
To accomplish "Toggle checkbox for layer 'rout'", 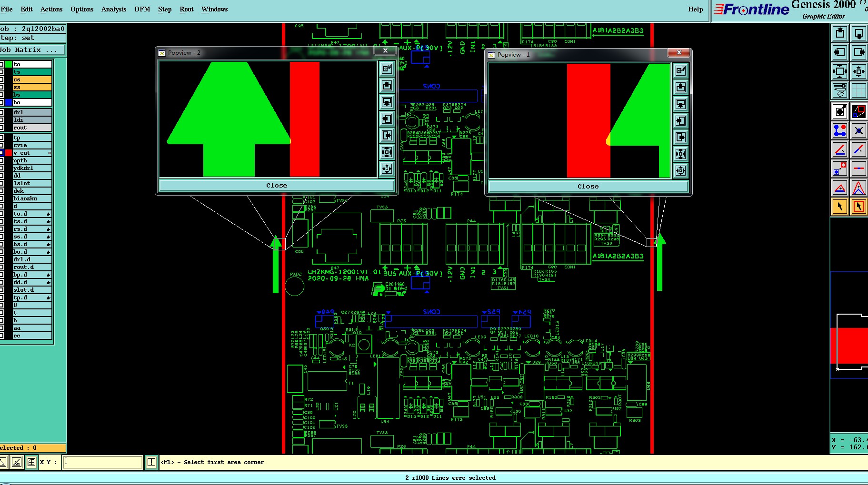I will pyautogui.click(x=2, y=128).
